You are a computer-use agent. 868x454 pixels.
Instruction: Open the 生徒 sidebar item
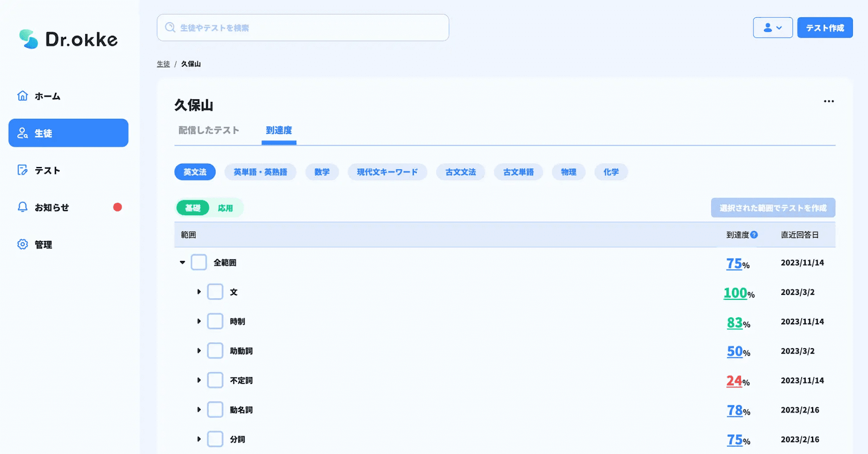(68, 133)
